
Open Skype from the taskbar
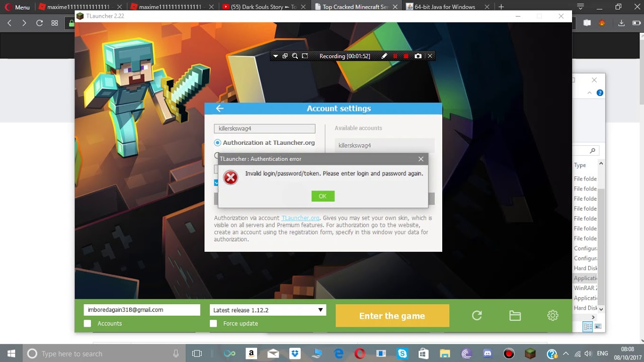click(x=402, y=353)
